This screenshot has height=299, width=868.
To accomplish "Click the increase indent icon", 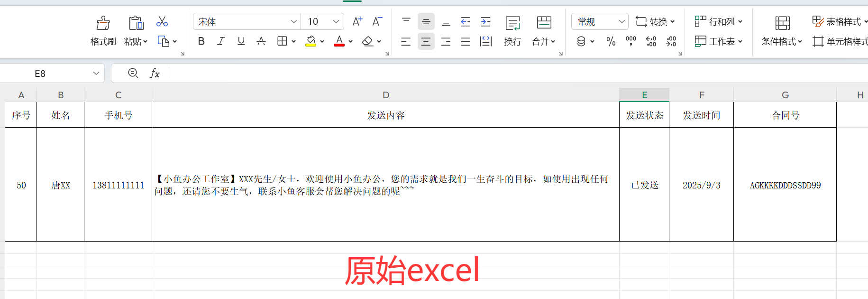I will pos(485,21).
